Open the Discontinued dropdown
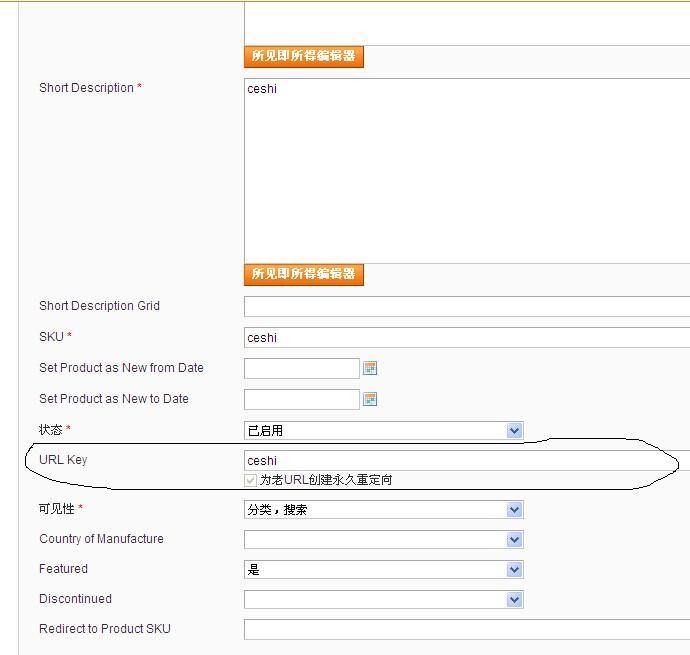The width and height of the screenshot is (690, 655). pos(384,600)
